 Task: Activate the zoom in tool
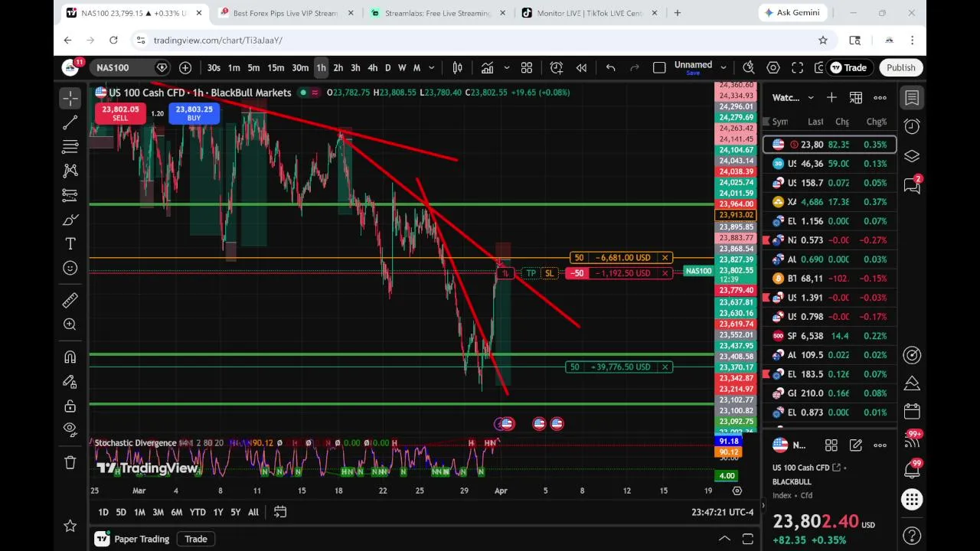tap(70, 324)
